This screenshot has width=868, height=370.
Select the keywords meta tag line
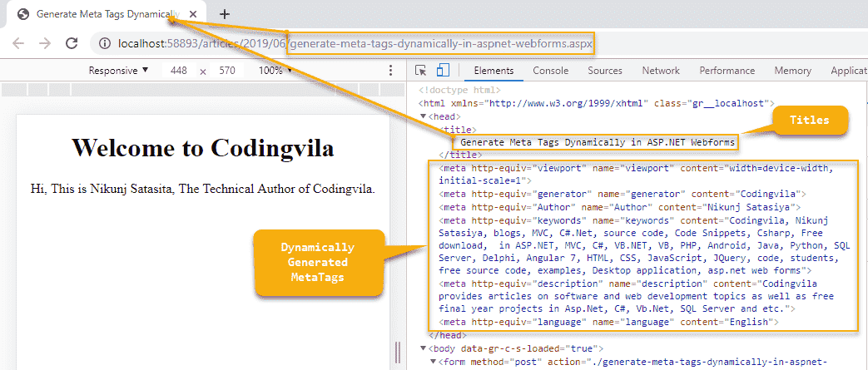click(644, 245)
